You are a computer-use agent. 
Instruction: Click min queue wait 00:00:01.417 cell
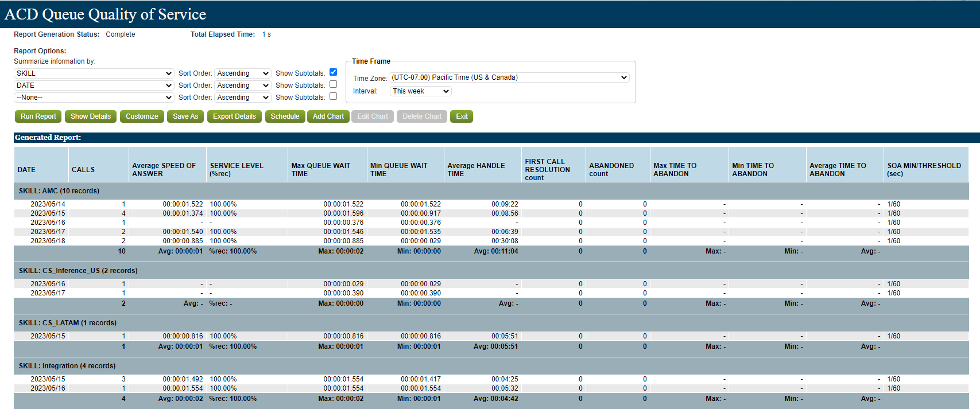tap(421, 379)
